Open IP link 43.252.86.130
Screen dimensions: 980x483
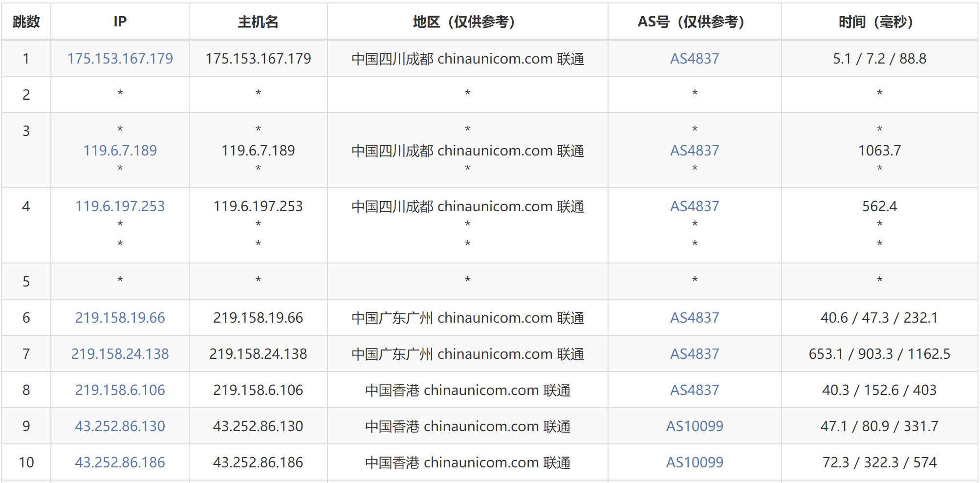click(x=120, y=426)
